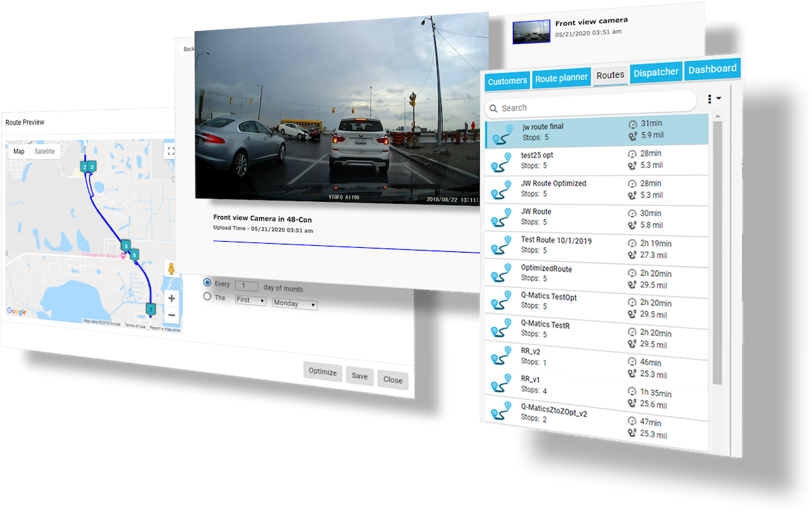Open the Monday weekday dropdown
This screenshot has height=514, width=812.
click(x=294, y=304)
